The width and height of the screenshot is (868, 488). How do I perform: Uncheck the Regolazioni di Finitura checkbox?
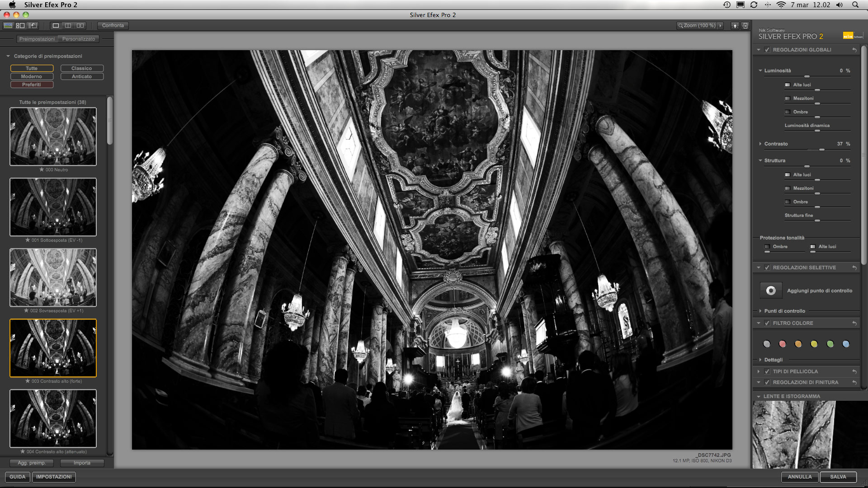coord(767,383)
